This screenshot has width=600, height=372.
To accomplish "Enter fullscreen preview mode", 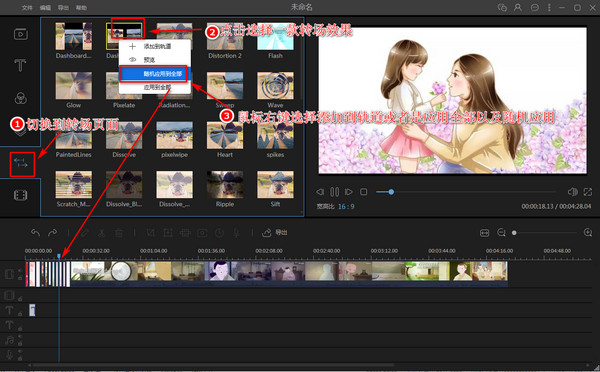I will click(588, 191).
